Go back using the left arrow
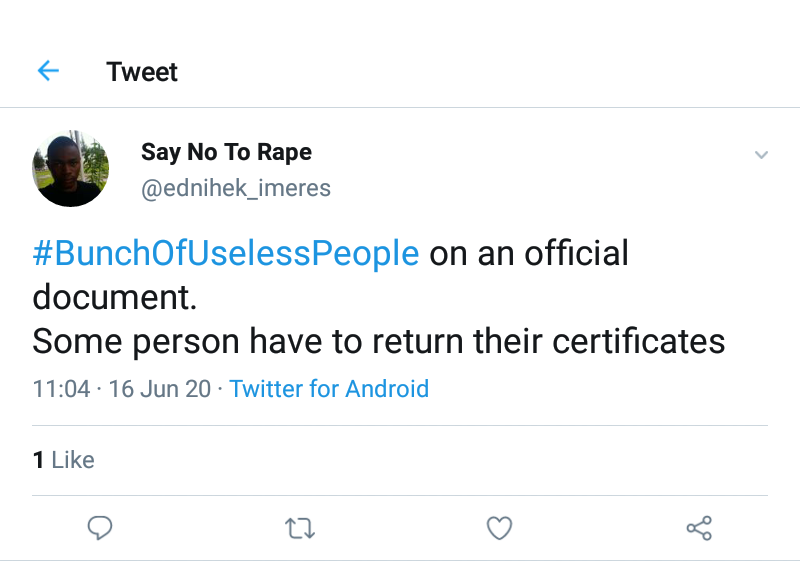 tap(48, 71)
